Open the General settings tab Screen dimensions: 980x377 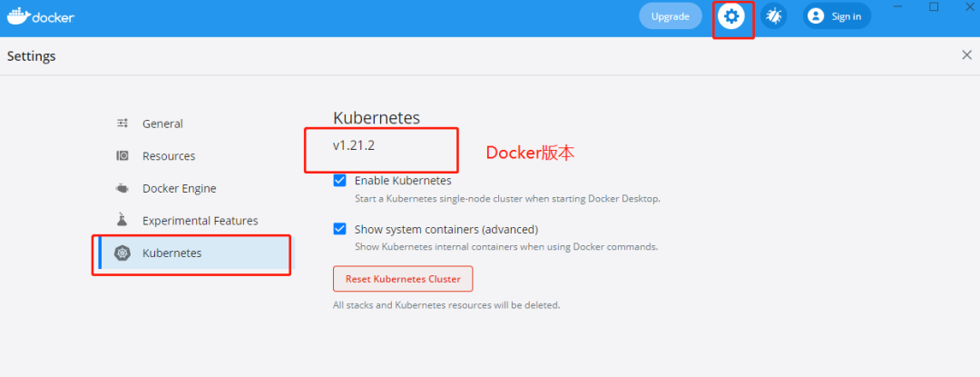point(162,124)
